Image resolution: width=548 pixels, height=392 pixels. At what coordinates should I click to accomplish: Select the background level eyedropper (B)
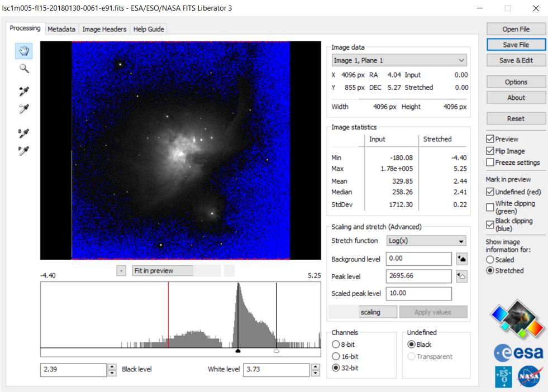click(x=23, y=133)
